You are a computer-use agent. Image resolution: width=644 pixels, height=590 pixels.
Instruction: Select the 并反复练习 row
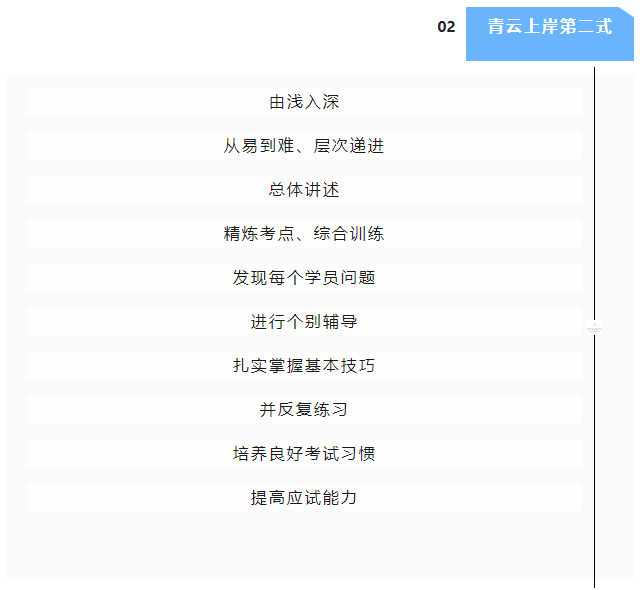click(304, 409)
